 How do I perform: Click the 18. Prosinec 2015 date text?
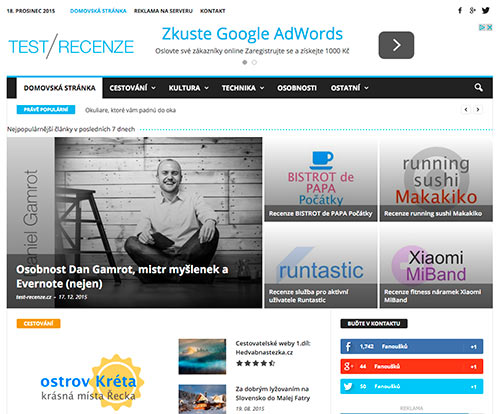pyautogui.click(x=31, y=11)
